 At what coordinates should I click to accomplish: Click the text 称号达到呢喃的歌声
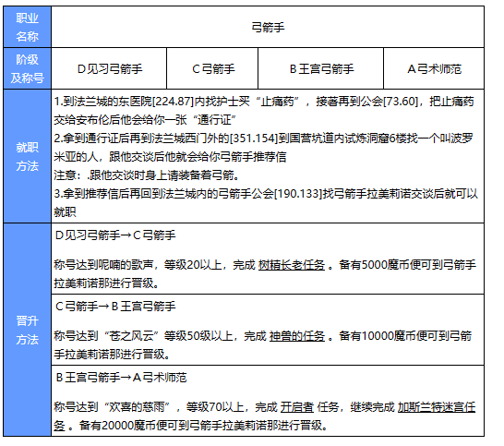[x=103, y=265]
